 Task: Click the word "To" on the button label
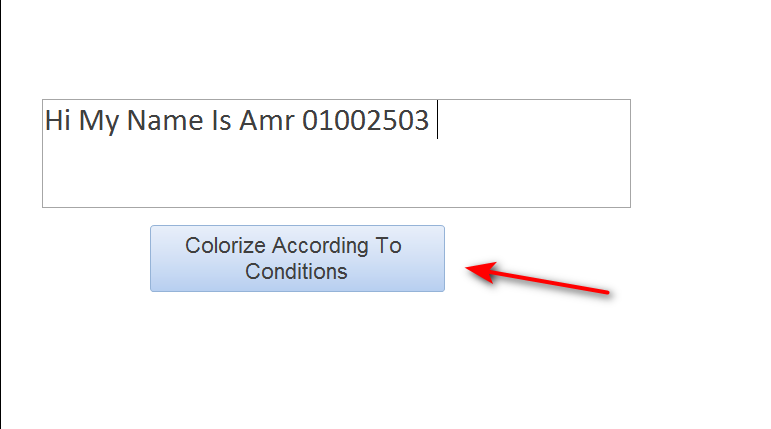[x=388, y=245]
